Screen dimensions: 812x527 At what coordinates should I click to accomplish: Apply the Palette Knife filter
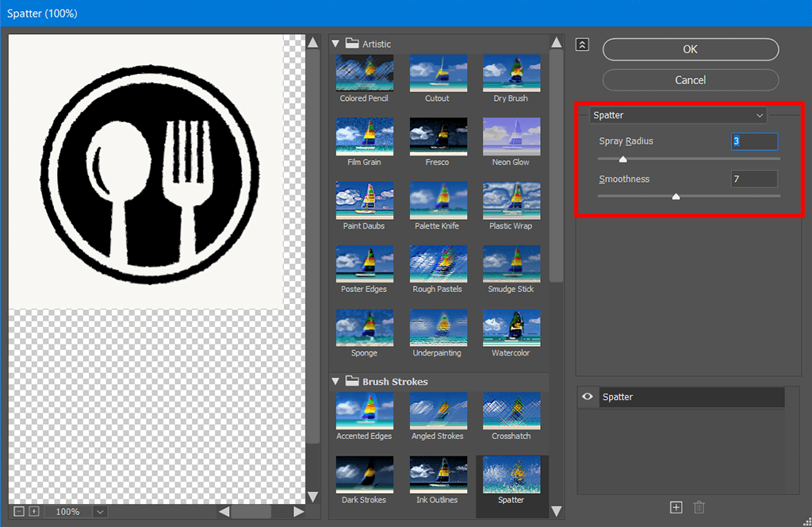(438, 201)
